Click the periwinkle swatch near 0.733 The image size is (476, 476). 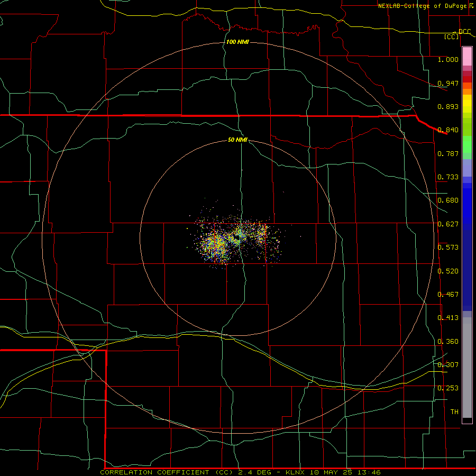pos(467,168)
